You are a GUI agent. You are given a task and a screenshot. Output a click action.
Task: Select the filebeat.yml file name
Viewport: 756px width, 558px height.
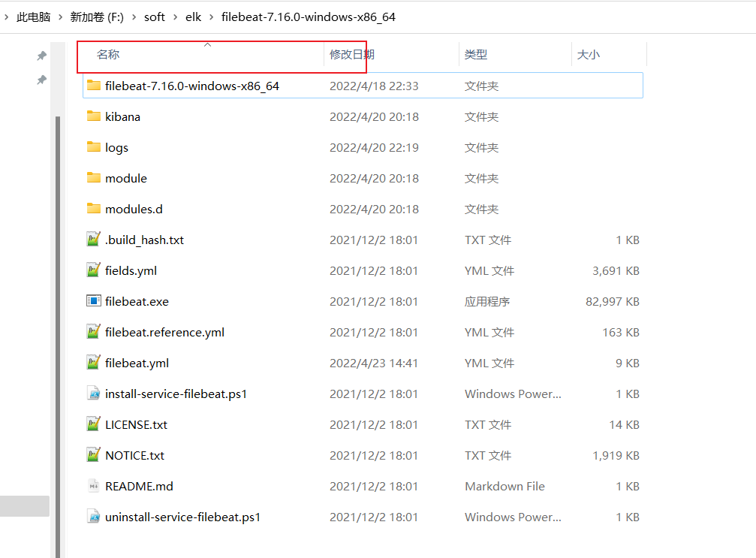137,363
